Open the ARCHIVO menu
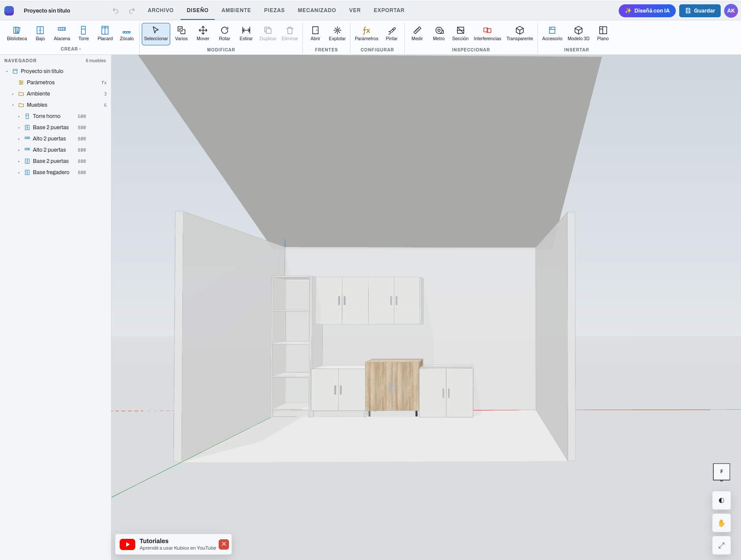 (161, 10)
